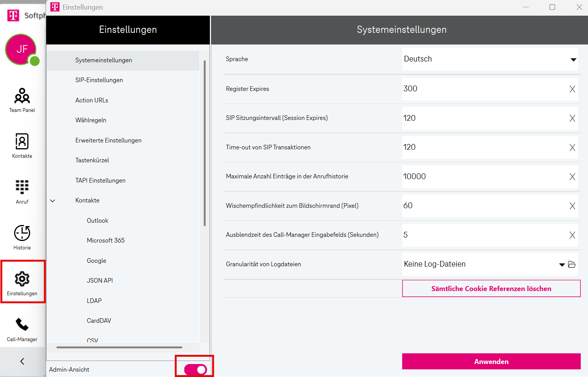Viewport: 588px width, 377px height.
Task: Click the JF user avatar
Action: coord(21,49)
